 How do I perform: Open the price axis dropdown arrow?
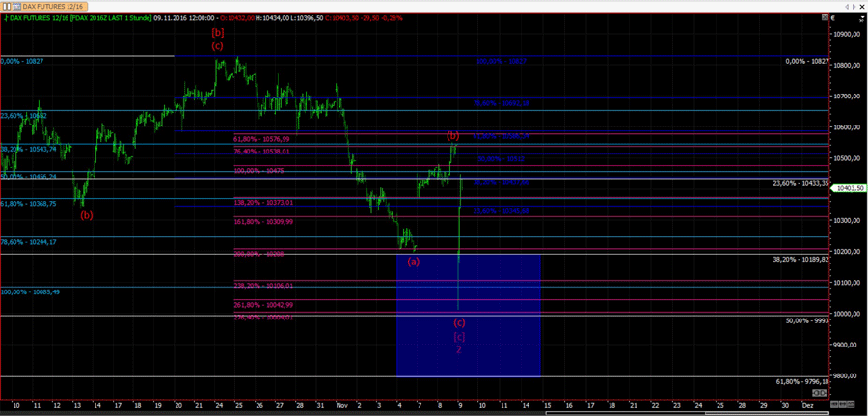click(863, 17)
